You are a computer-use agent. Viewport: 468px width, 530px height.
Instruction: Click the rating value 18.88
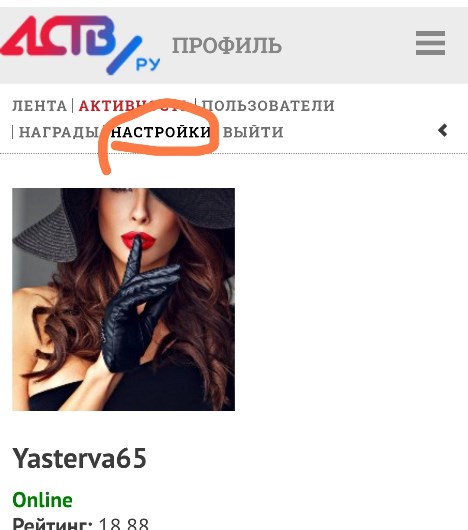[124, 524]
